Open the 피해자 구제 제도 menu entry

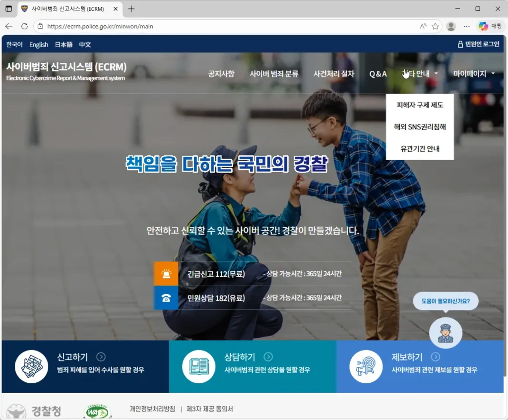click(420, 105)
